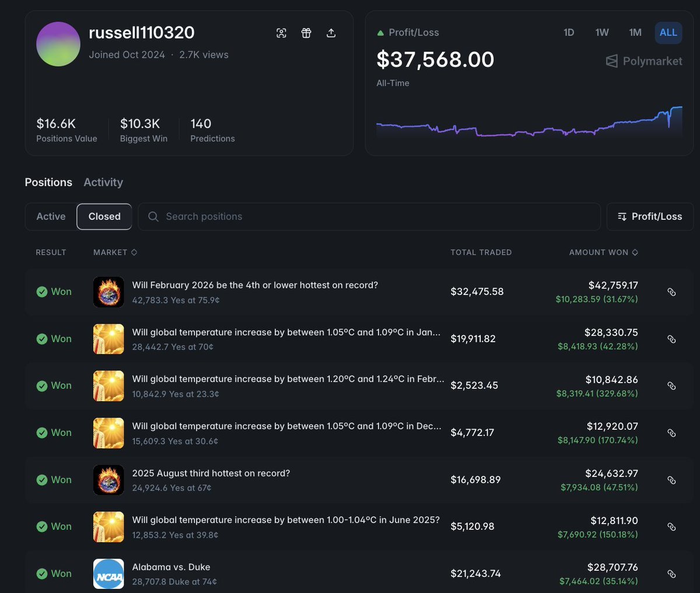
Task: Click the russell110320 username
Action: point(142,33)
